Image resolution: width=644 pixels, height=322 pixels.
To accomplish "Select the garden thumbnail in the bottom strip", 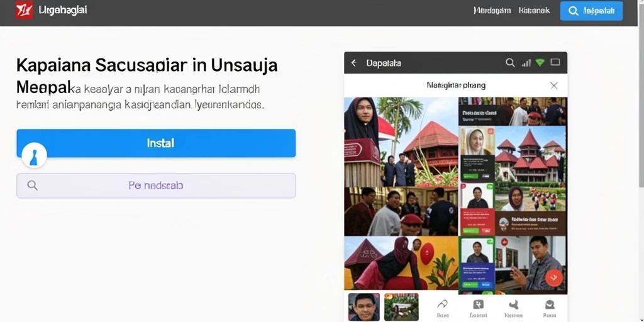I will coord(401,307).
